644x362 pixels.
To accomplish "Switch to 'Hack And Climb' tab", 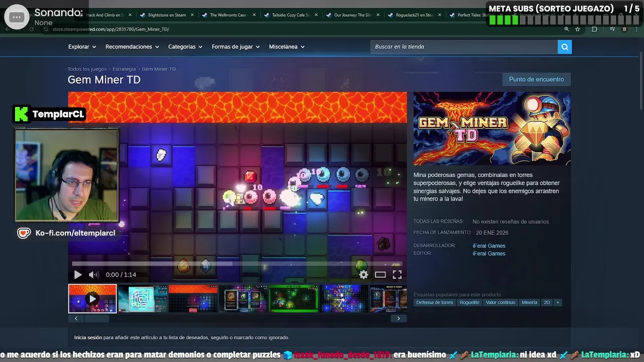I will pos(105,15).
